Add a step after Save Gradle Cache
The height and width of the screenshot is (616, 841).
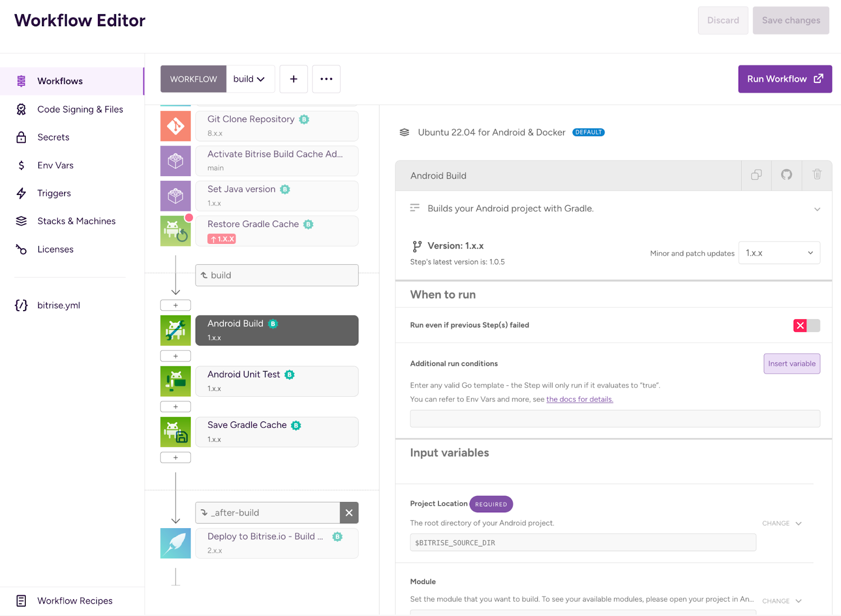(x=176, y=458)
